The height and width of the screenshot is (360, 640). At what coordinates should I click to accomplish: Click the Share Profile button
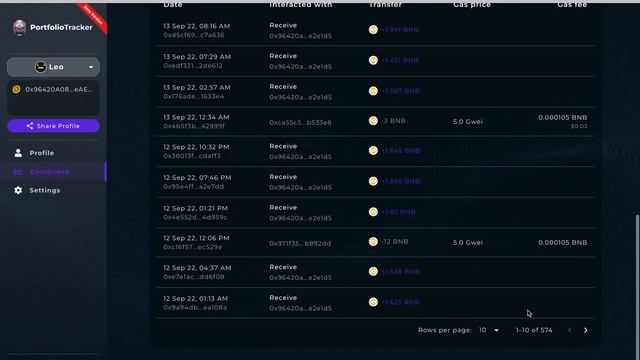click(53, 126)
